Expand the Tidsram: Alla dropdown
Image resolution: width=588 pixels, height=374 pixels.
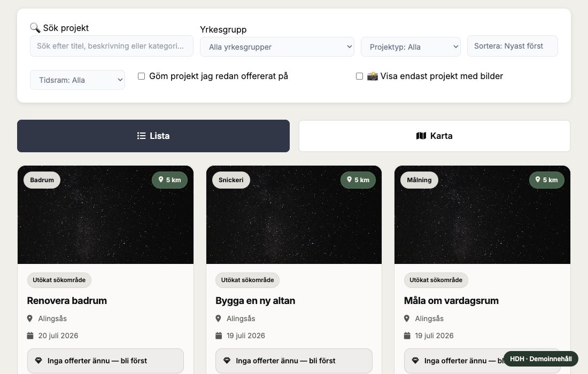(x=78, y=80)
